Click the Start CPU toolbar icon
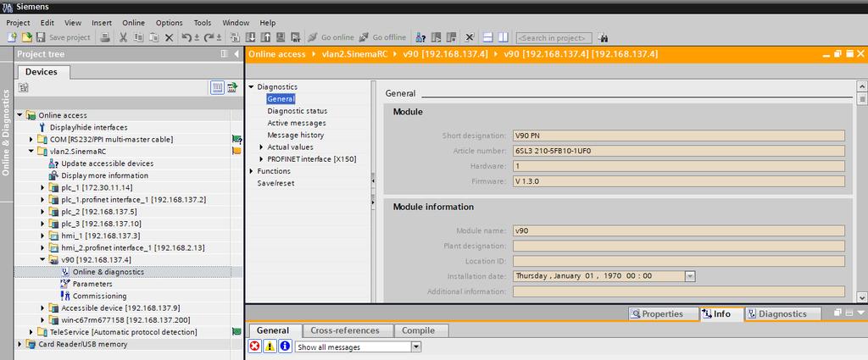 tap(437, 37)
